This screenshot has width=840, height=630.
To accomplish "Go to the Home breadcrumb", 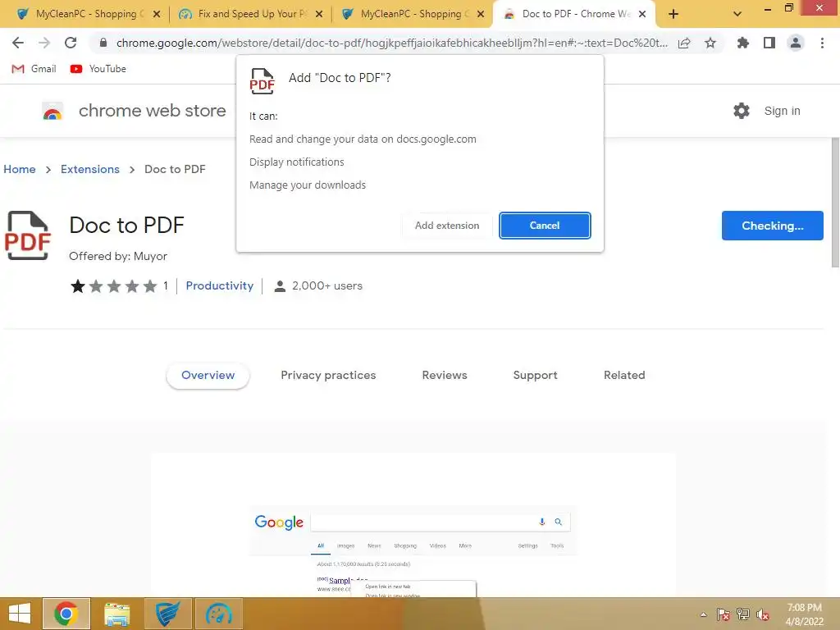I will [x=20, y=169].
